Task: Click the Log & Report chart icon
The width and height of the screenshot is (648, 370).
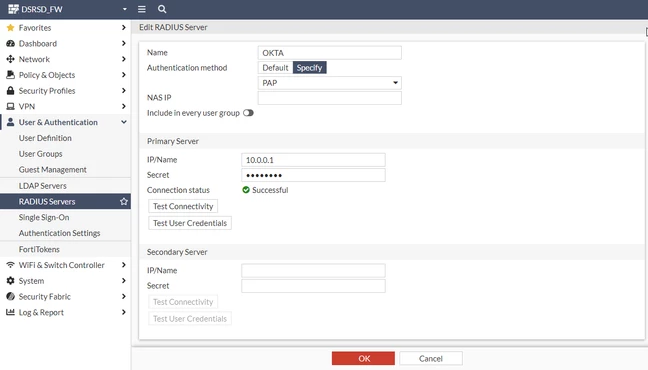Action: click(10, 312)
